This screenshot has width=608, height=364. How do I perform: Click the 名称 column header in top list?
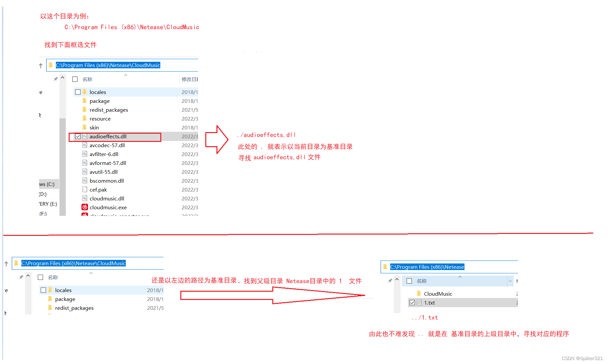87,79
